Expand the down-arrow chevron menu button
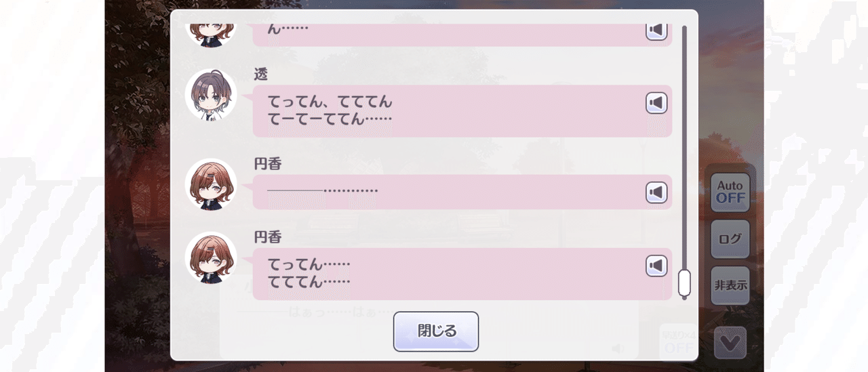Image resolution: width=868 pixels, height=372 pixels. point(730,343)
